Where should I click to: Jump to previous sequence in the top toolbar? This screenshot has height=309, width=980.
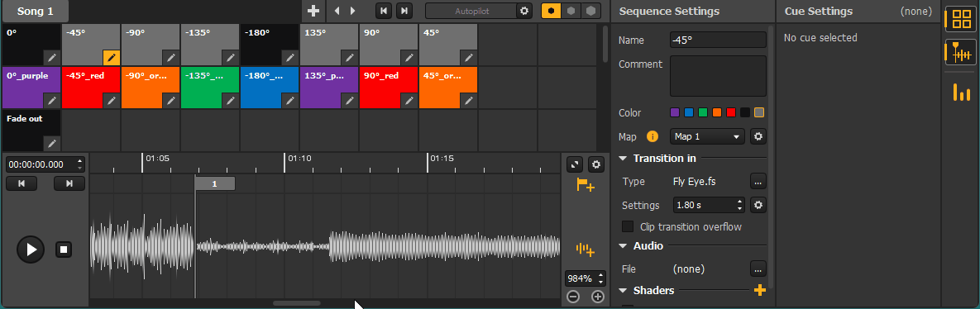384,11
